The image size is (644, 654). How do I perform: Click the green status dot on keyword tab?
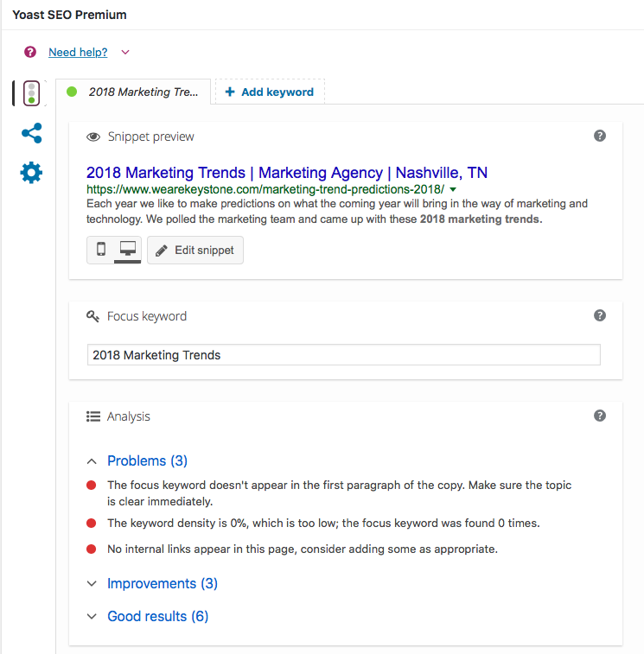tap(72, 92)
